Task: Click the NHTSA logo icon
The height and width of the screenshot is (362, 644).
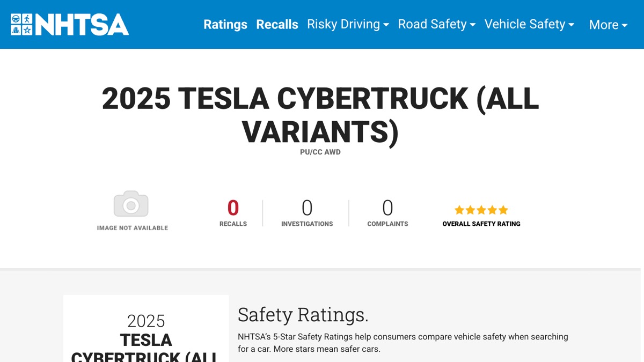Action: click(x=70, y=25)
